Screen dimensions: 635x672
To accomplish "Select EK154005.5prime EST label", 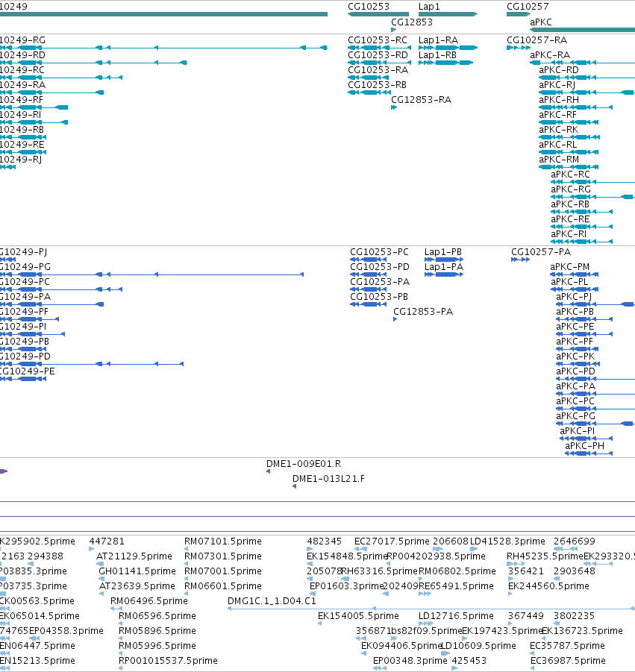I will coord(358,616).
